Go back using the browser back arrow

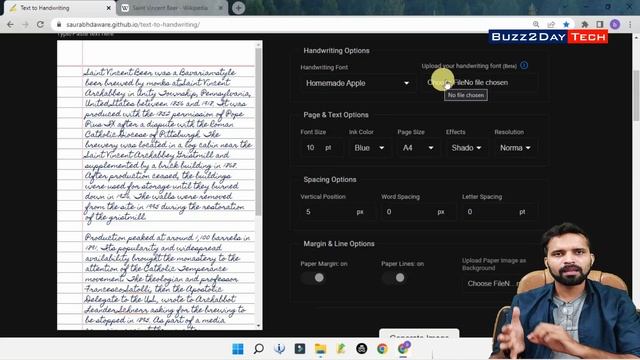coord(10,24)
